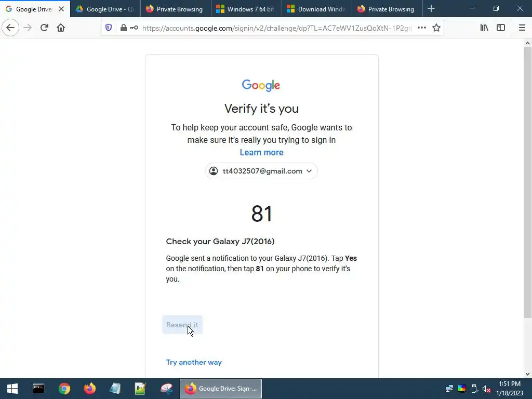Open the Library bookshelf icon
The image size is (532, 399).
pyautogui.click(x=484, y=28)
